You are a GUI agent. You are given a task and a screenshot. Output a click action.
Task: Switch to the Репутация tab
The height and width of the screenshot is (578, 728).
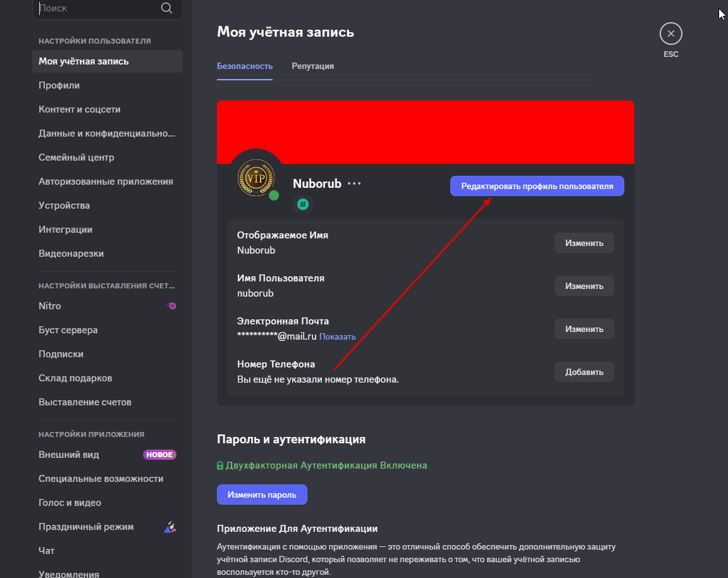pos(312,66)
